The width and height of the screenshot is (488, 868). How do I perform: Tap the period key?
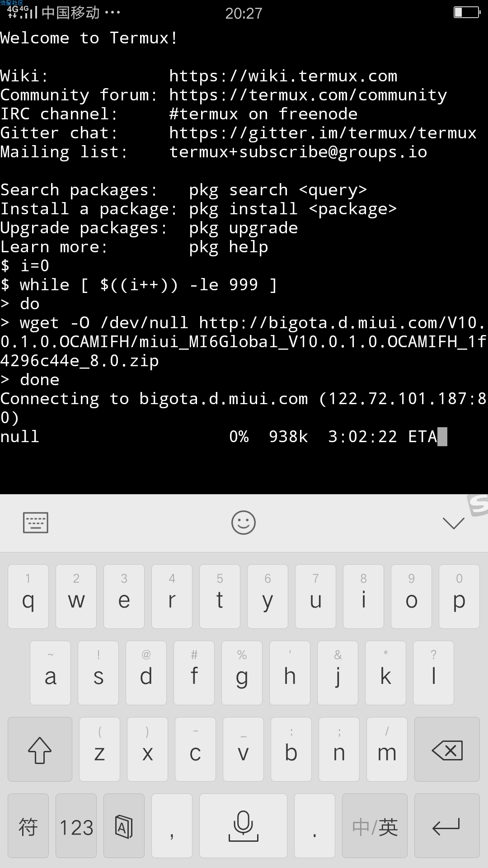point(314,826)
